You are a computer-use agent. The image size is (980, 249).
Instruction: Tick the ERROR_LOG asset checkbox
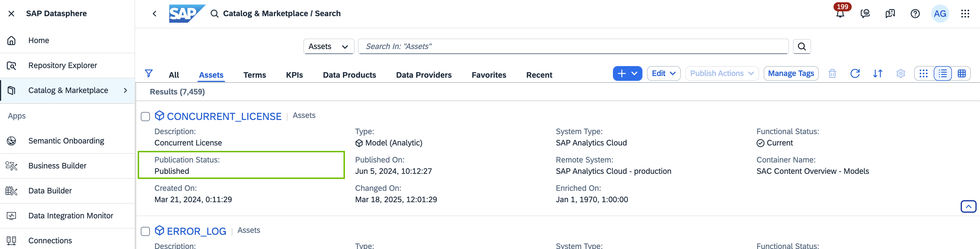click(x=145, y=231)
